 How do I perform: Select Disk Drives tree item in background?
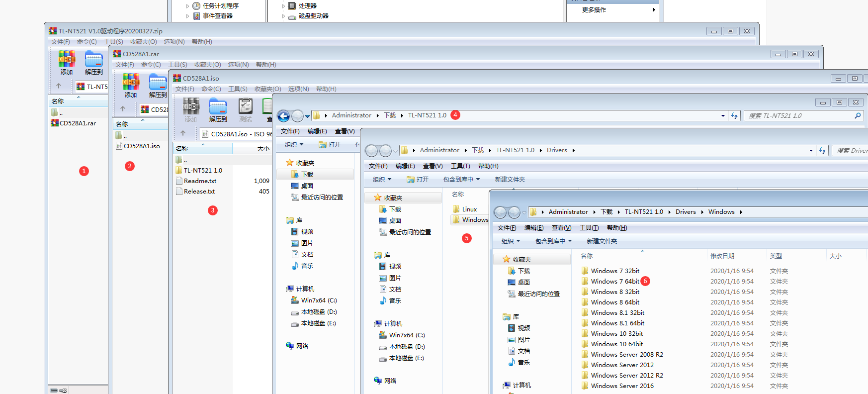point(308,16)
